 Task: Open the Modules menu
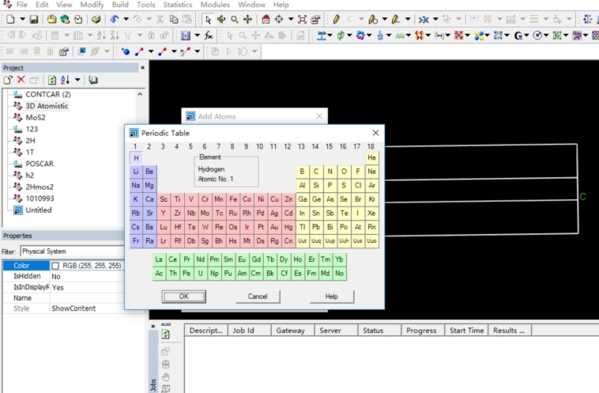click(215, 5)
